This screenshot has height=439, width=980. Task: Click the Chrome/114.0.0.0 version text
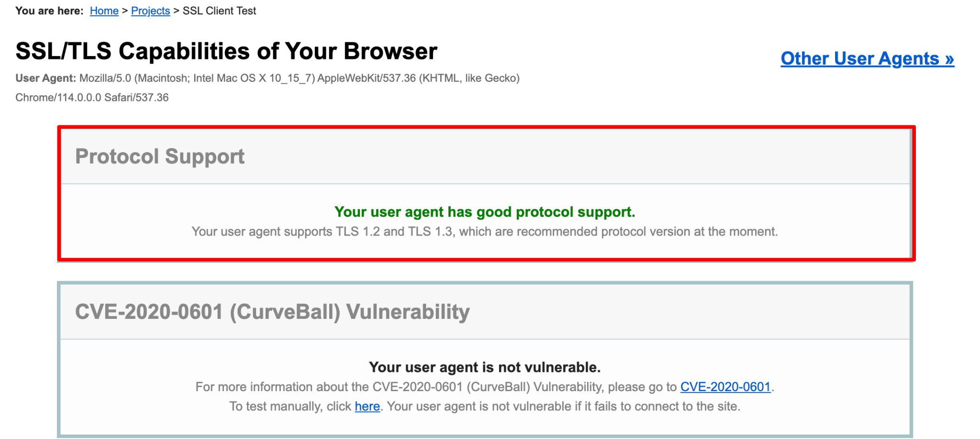pyautogui.click(x=91, y=97)
